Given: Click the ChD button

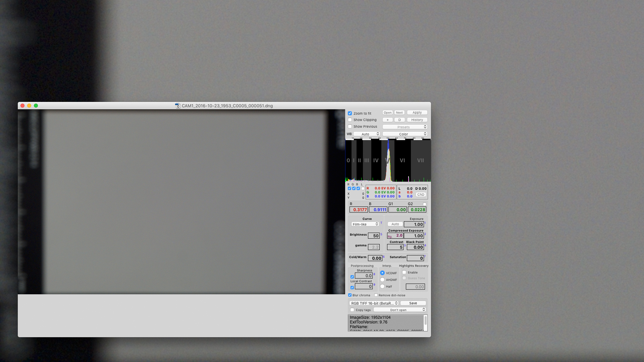Looking at the screenshot, I should tap(421, 195).
